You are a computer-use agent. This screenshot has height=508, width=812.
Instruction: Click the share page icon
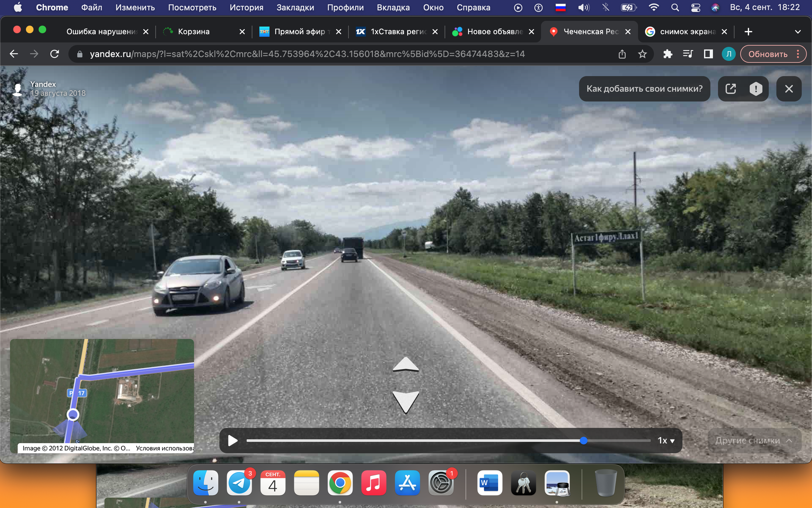click(622, 54)
